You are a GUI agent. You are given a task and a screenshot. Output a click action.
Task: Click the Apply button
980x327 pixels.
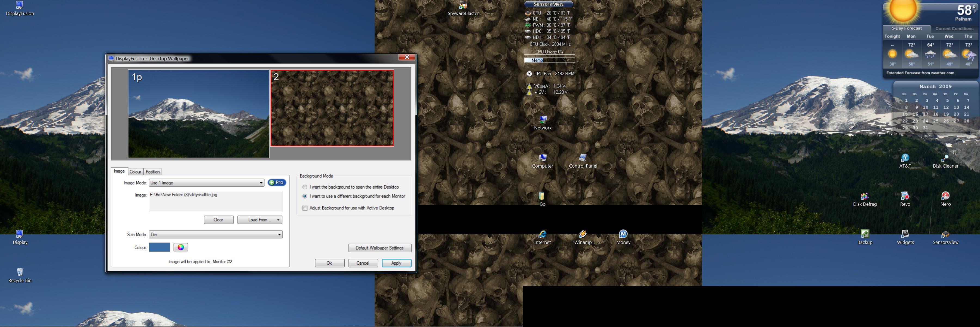point(396,264)
